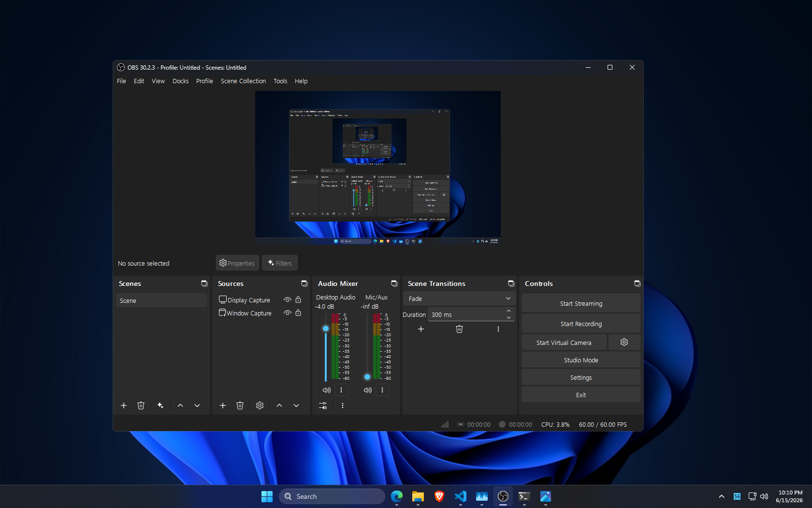Remove transition with trash icon
The width and height of the screenshot is (812, 508).
click(x=460, y=329)
